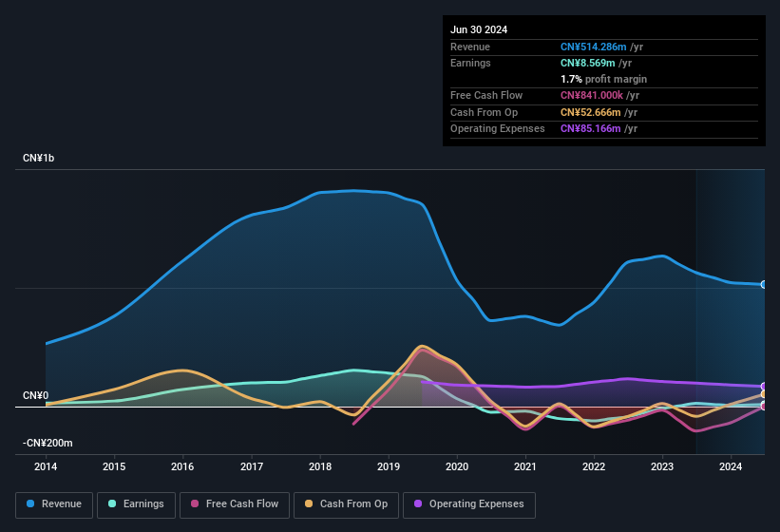Click the CN¥8.569m earnings value
Viewport: 780px width, 532px height.
tap(587, 63)
